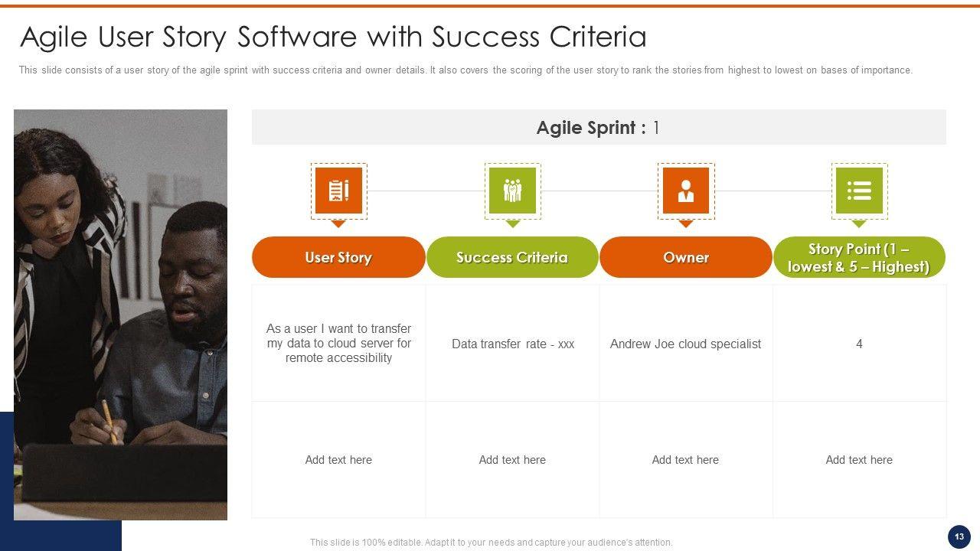Click the green success criteria people icon
Viewport: 980px width, 551px height.
[x=512, y=191]
